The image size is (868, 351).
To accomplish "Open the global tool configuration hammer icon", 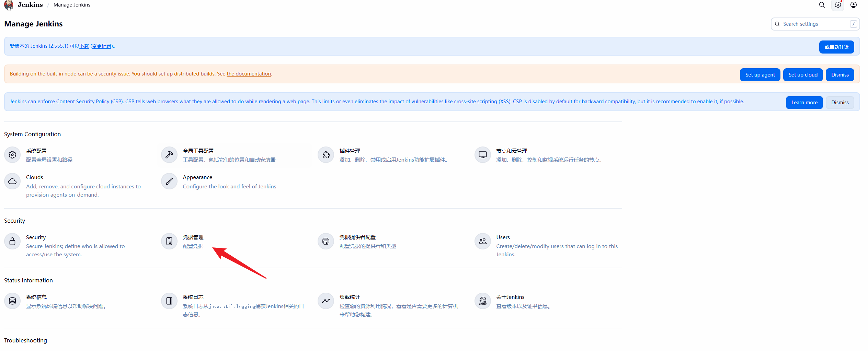I will point(169,155).
